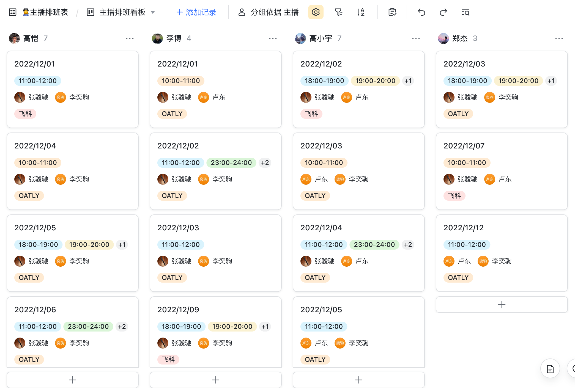
Task: Open more options for 郑杰 group
Action: pos(559,38)
